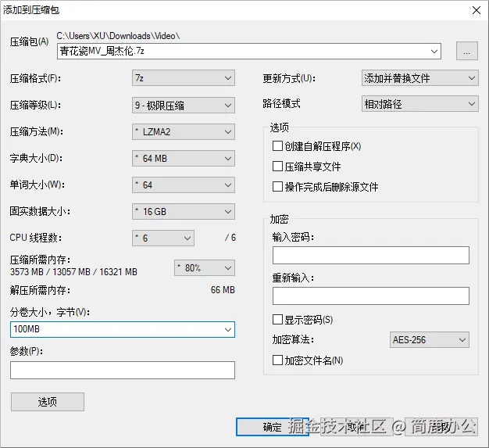Click the 66 MB decompression memory value
The image size is (489, 448).
point(223,290)
